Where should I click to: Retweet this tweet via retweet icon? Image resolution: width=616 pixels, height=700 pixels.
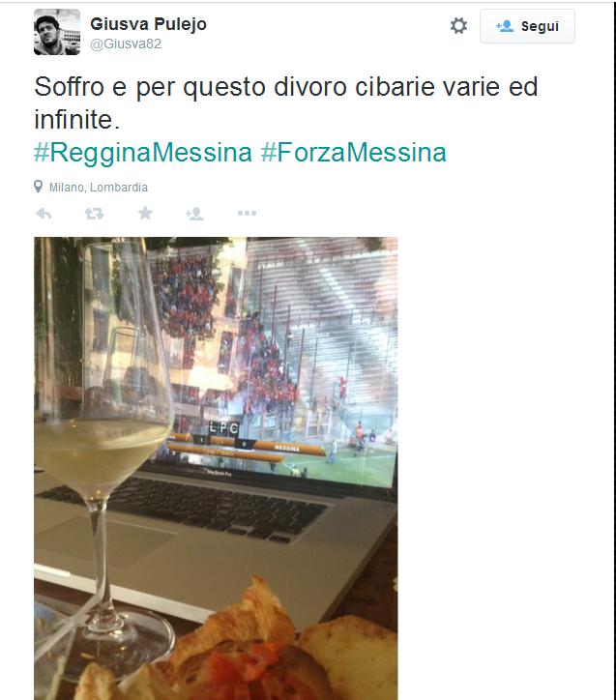tap(94, 214)
